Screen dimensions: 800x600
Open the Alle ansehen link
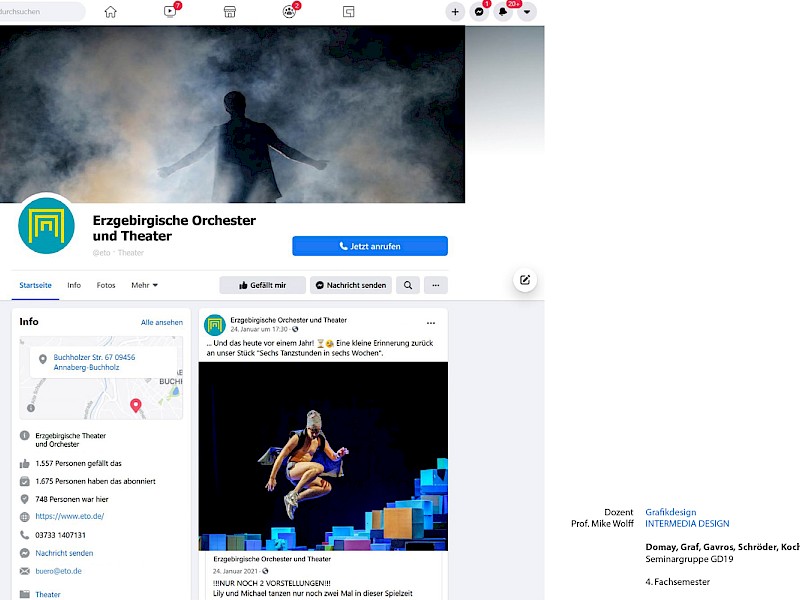pos(162,322)
